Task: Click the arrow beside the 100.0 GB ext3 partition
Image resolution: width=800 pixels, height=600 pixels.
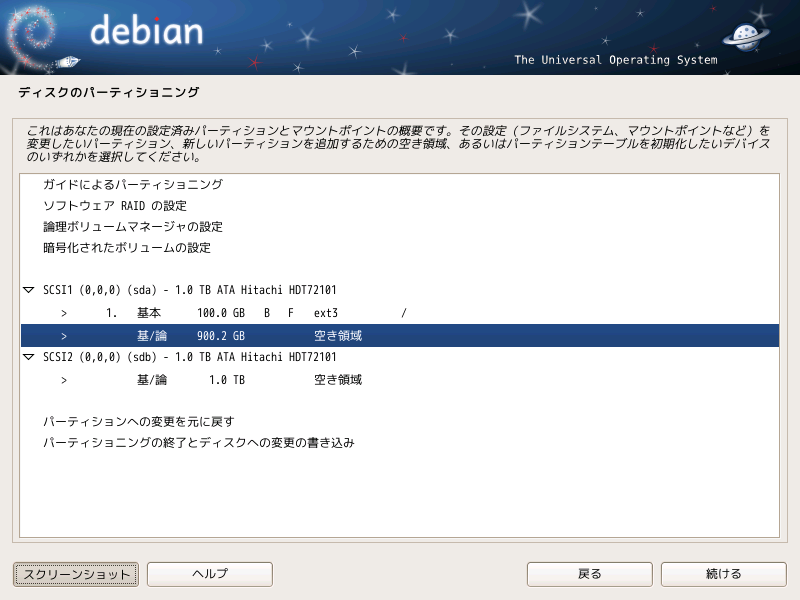Action: coord(64,313)
